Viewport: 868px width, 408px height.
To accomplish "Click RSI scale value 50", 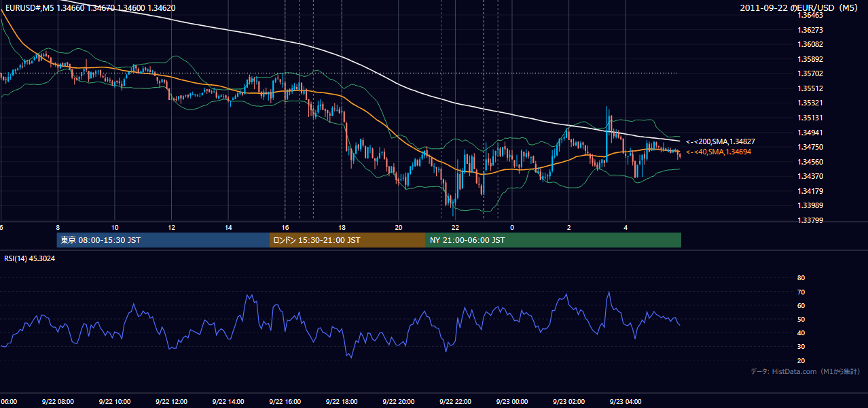I will (x=801, y=319).
